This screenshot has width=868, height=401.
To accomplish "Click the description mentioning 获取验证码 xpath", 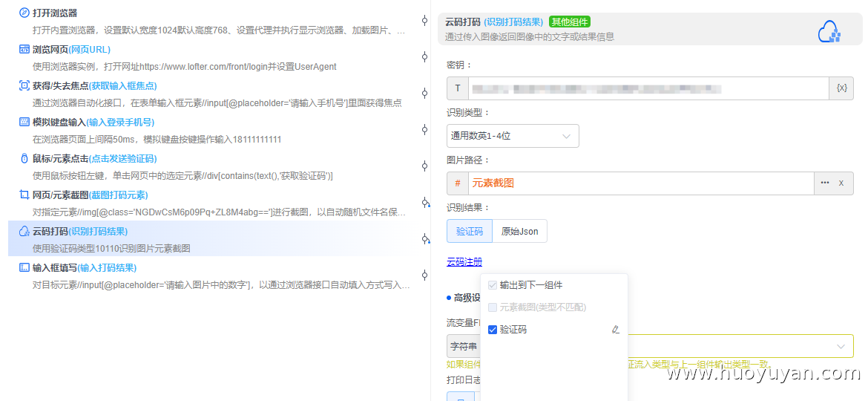I will click(183, 176).
